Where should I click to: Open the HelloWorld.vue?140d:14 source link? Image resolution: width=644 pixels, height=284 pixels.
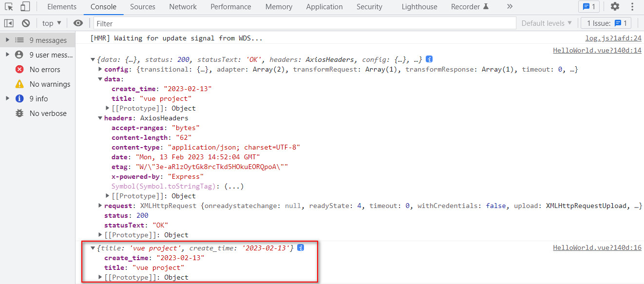coord(597,50)
